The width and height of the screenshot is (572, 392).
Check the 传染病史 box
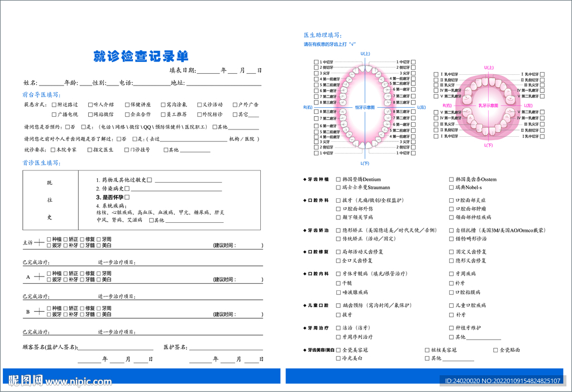pyautogui.click(x=127, y=189)
